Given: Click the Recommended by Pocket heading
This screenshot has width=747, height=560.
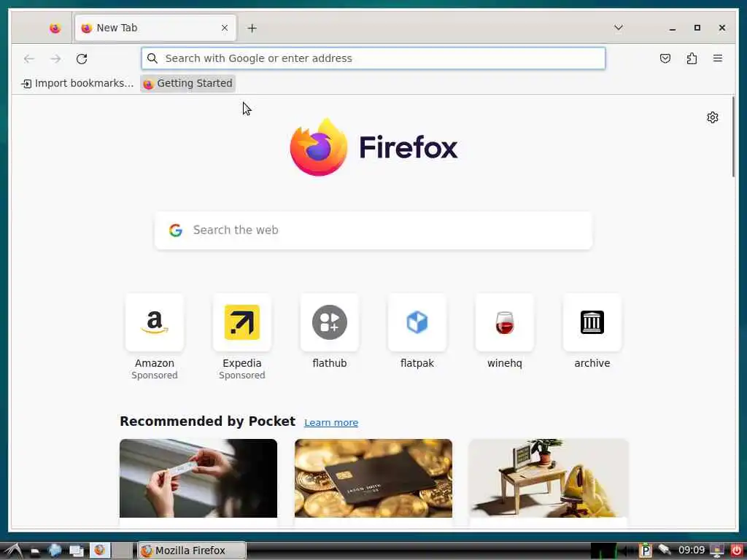Looking at the screenshot, I should click(x=207, y=421).
